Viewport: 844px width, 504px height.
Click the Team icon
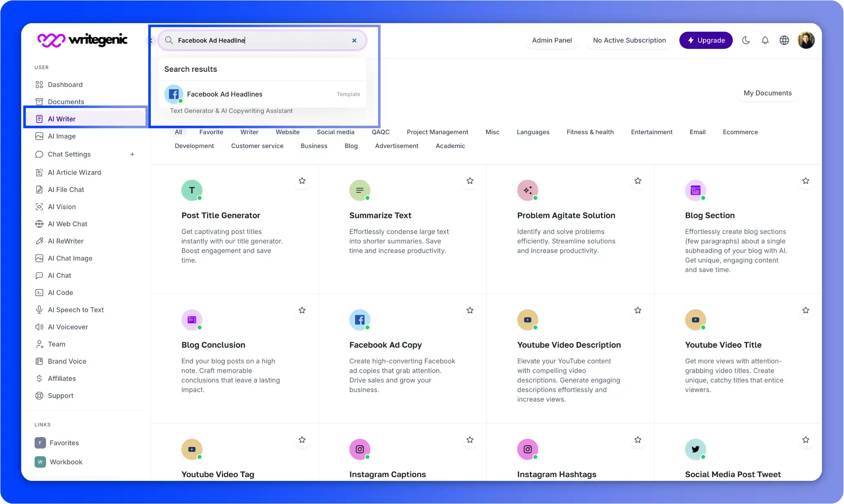pos(39,344)
